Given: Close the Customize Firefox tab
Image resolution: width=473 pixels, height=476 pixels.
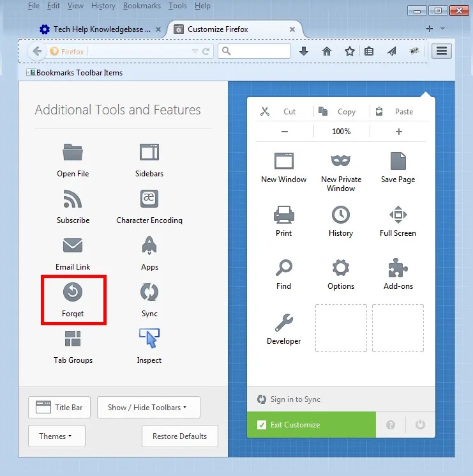Looking at the screenshot, I should (x=292, y=29).
